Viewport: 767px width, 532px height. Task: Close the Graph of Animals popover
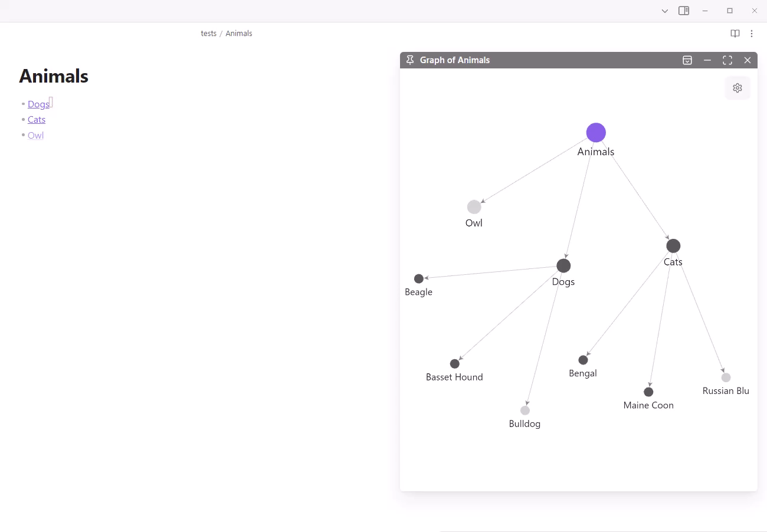748,60
